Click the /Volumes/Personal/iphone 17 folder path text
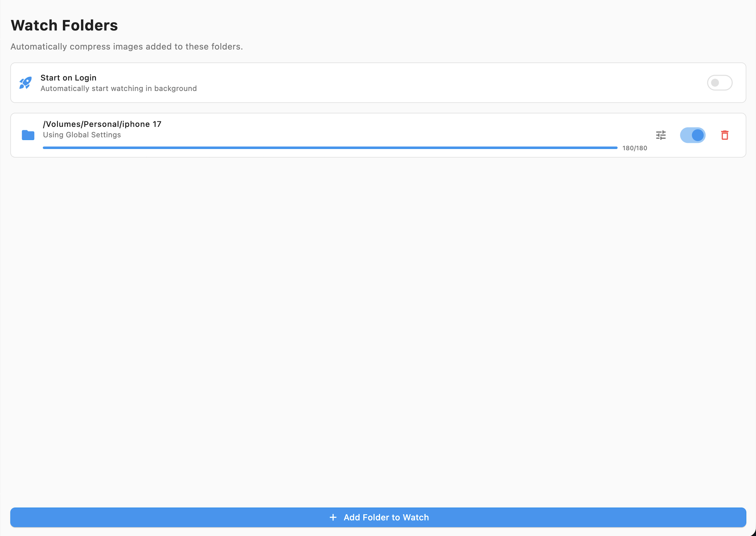Screen dimensions: 756x536 click(x=102, y=124)
